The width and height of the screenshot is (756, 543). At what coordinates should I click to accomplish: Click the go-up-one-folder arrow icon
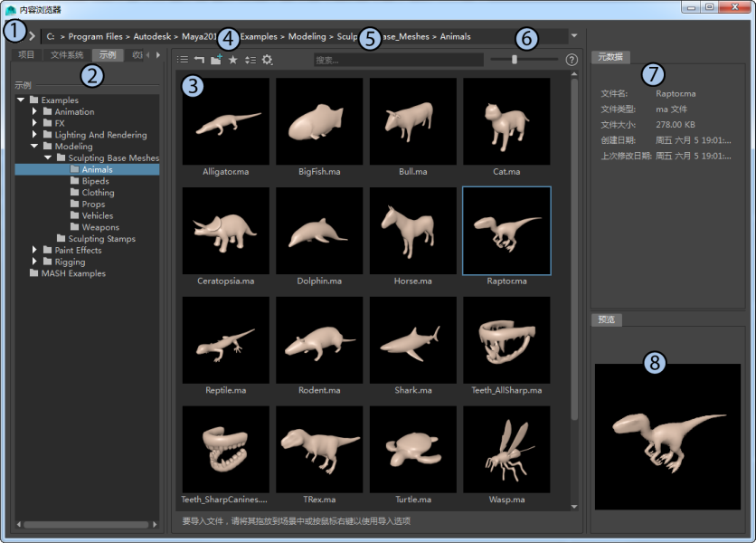[x=199, y=60]
